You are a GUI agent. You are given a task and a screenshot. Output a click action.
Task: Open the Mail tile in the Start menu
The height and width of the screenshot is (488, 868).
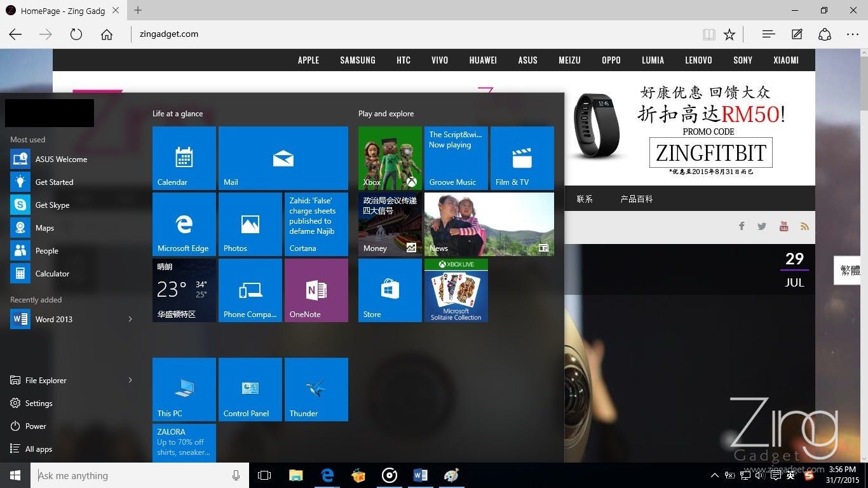pos(283,158)
